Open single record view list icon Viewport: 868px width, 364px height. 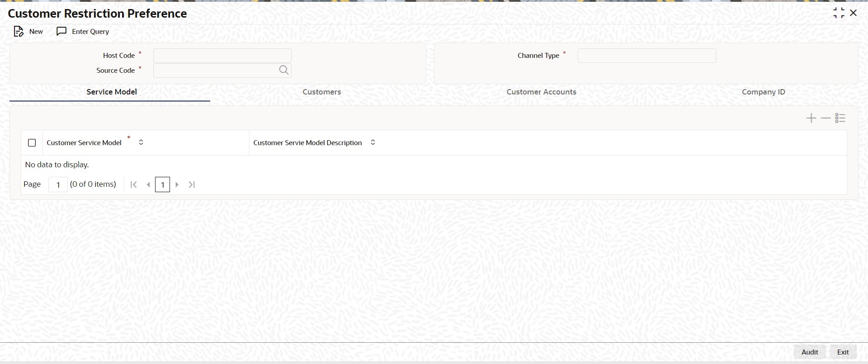pos(840,118)
